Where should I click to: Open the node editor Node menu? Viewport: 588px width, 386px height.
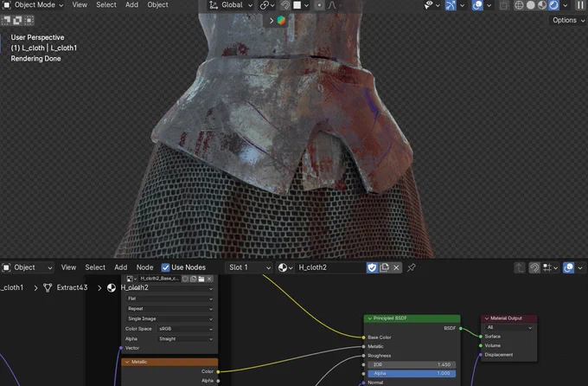(x=144, y=267)
